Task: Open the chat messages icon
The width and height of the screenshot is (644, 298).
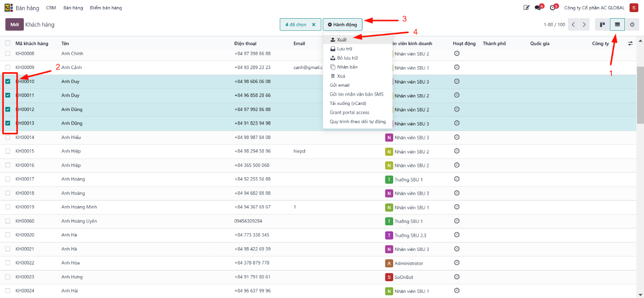Action: click(538, 7)
